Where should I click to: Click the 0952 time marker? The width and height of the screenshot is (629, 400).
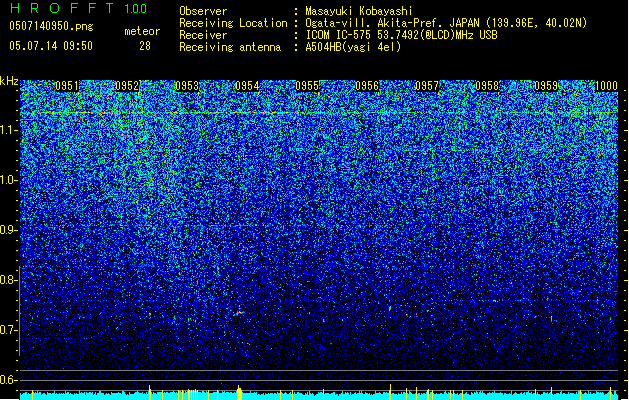click(x=127, y=86)
